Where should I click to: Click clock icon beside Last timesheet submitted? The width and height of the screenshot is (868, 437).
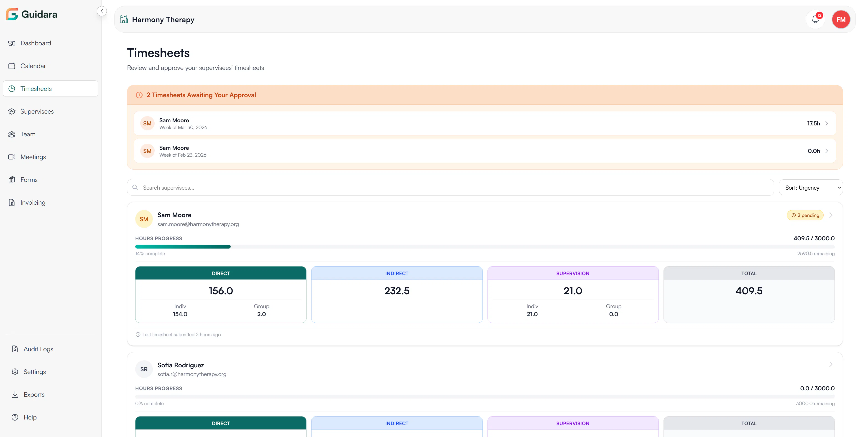138,335
